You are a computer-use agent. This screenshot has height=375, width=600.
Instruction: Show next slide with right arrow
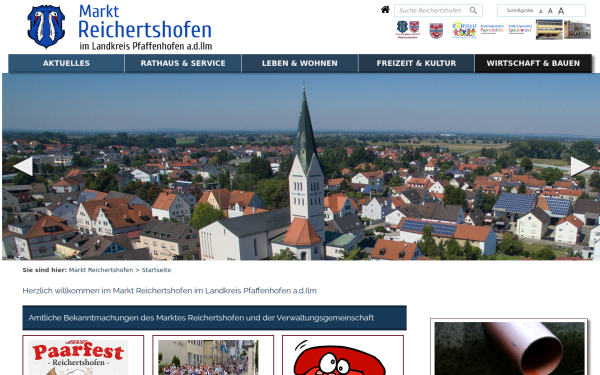pyautogui.click(x=580, y=166)
